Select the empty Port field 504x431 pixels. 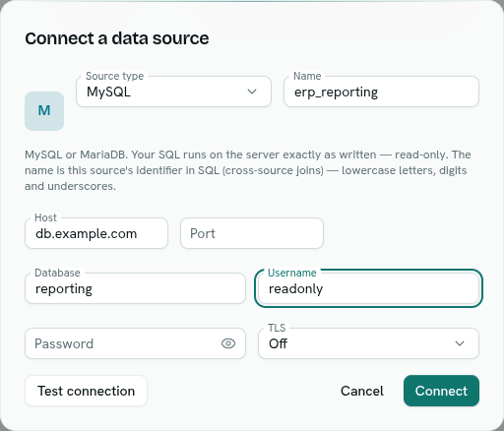coord(252,233)
